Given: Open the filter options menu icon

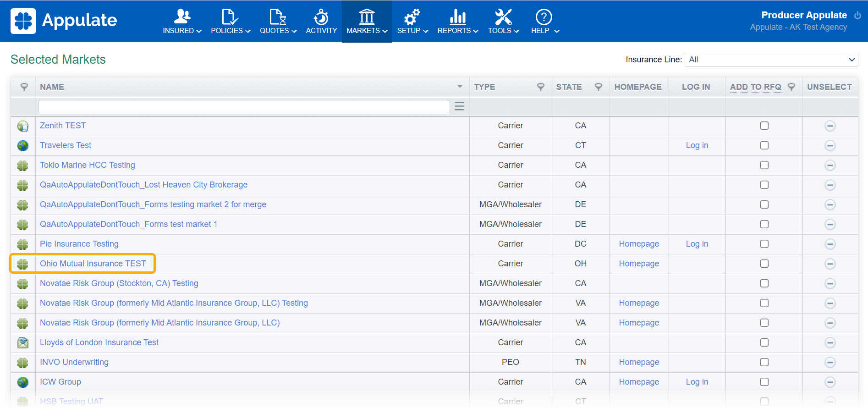Looking at the screenshot, I should pyautogui.click(x=459, y=106).
